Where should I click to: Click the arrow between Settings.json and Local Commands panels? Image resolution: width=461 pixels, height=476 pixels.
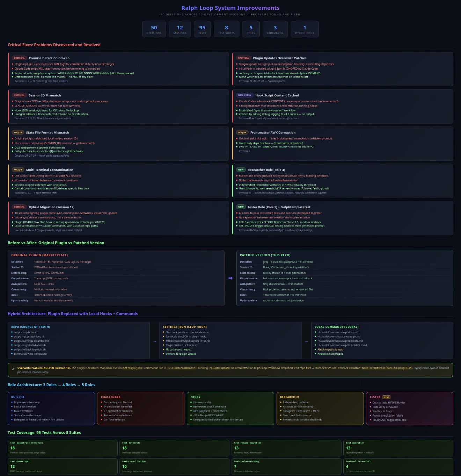(306, 341)
